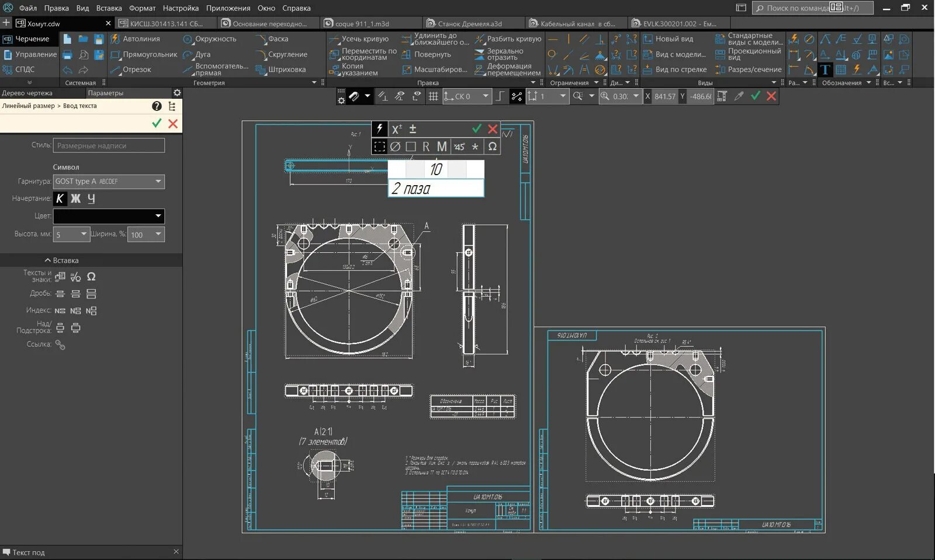
Task: Open the Ширина, % dropdown
Action: click(x=158, y=234)
